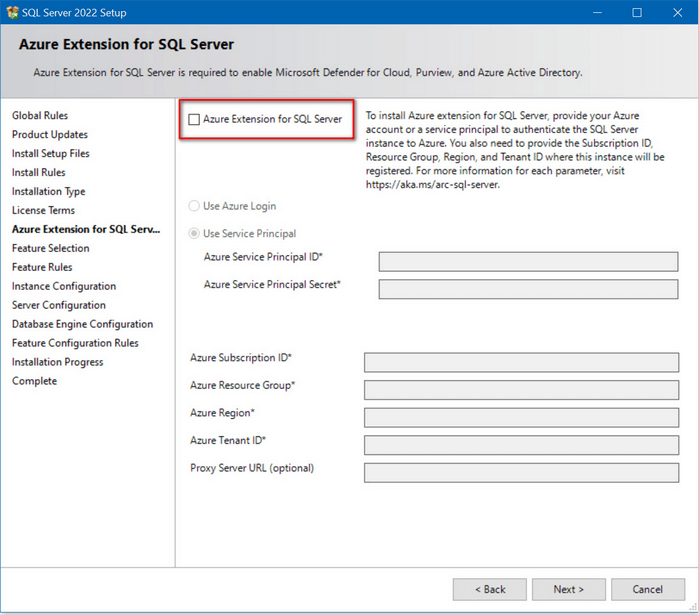The height and width of the screenshot is (615, 699).
Task: Open the Database Engine Configuration step
Action: click(x=82, y=324)
